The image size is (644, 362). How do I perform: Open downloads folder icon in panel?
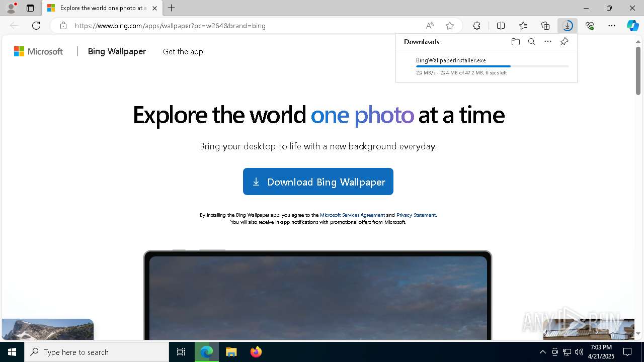[x=515, y=42]
